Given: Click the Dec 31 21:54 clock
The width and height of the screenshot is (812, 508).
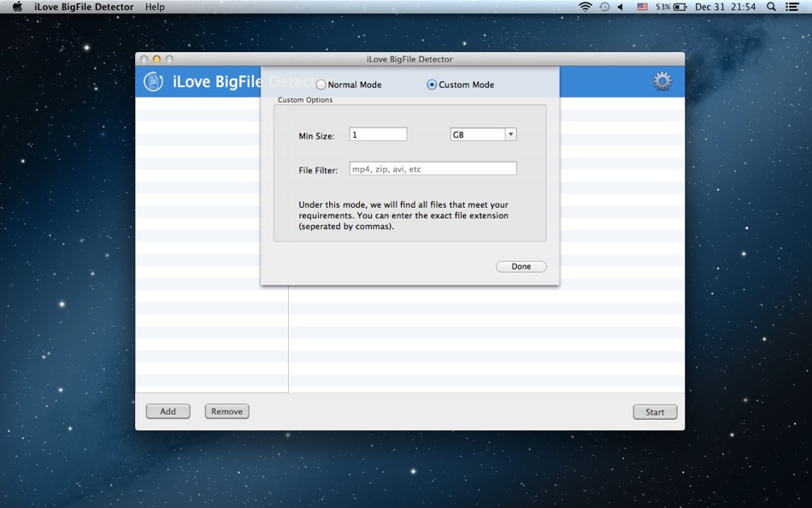Looking at the screenshot, I should pos(725,7).
